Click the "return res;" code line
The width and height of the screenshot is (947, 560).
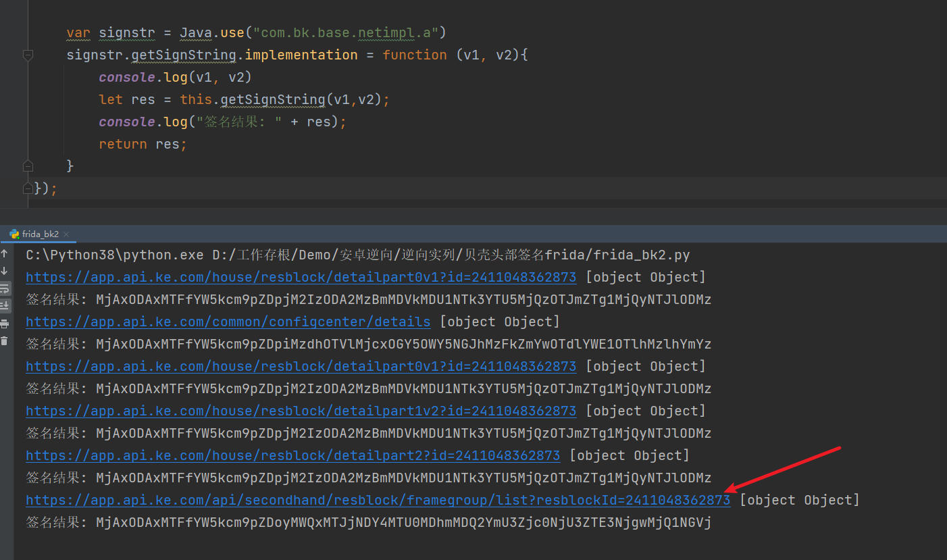(x=143, y=144)
